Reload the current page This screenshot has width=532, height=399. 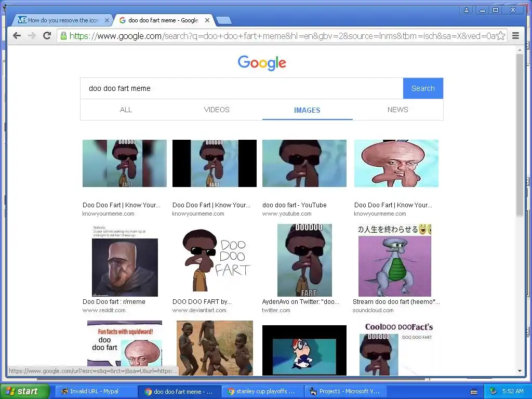click(47, 36)
